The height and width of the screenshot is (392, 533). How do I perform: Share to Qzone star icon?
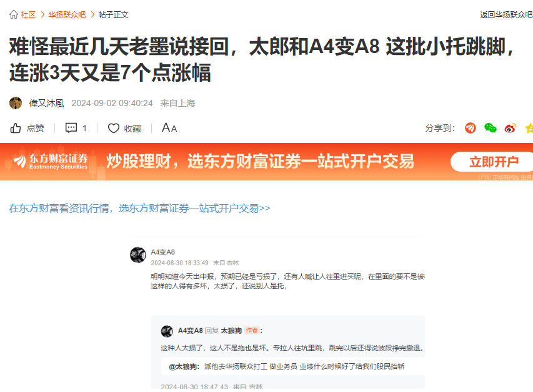tap(529, 128)
